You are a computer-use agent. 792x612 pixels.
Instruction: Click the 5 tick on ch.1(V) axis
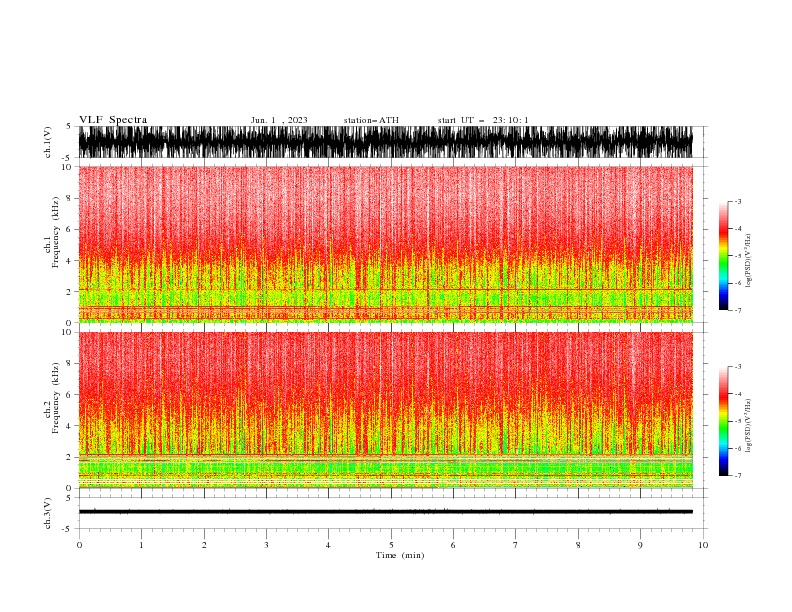coord(69,126)
